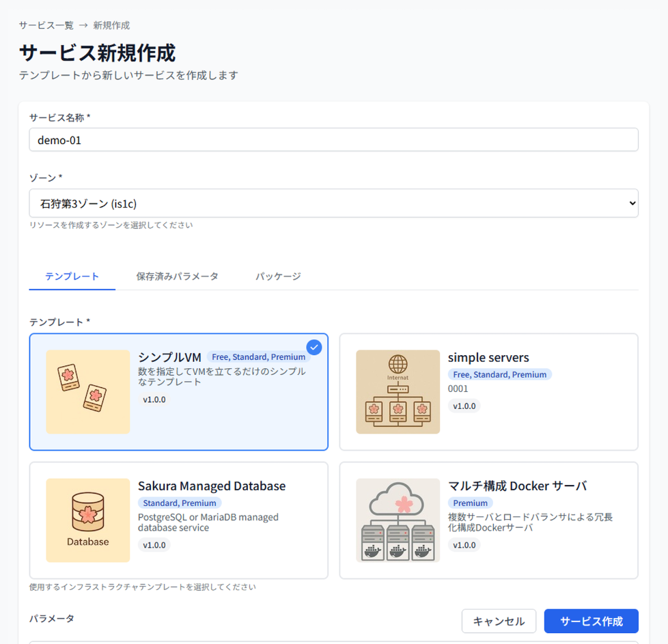Click the PostgreSQL or MariaDB description text
The width and height of the screenshot is (668, 644).
click(208, 522)
